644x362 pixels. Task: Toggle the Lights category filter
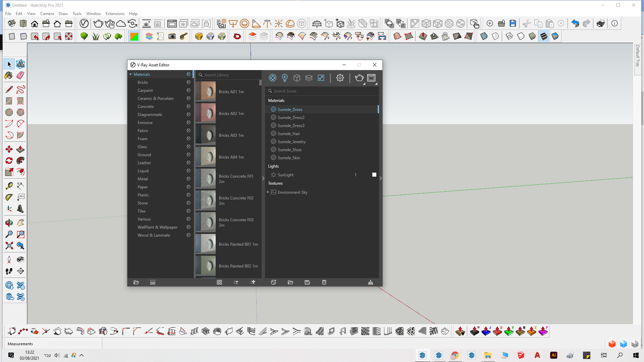pos(284,78)
